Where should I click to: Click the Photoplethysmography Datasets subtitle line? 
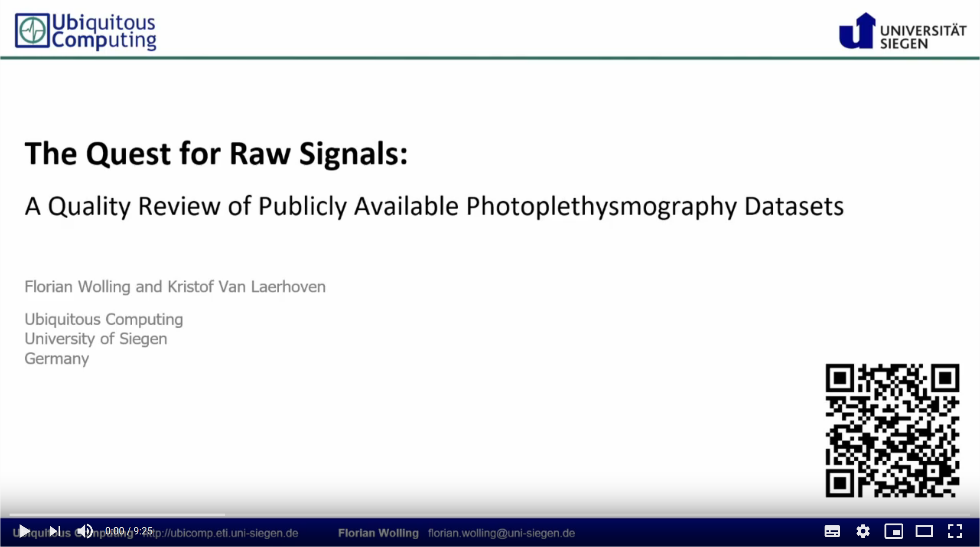[x=433, y=206]
